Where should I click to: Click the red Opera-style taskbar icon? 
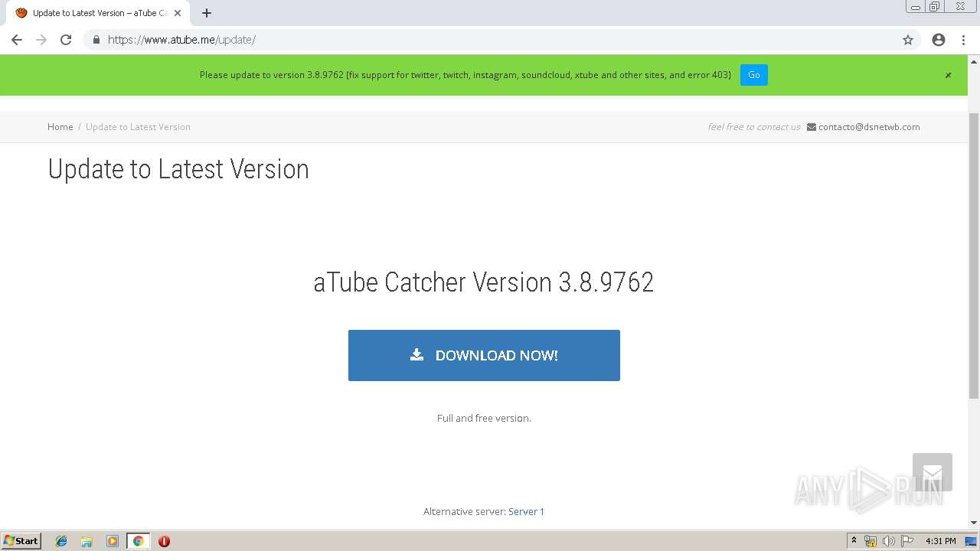[x=164, y=541]
